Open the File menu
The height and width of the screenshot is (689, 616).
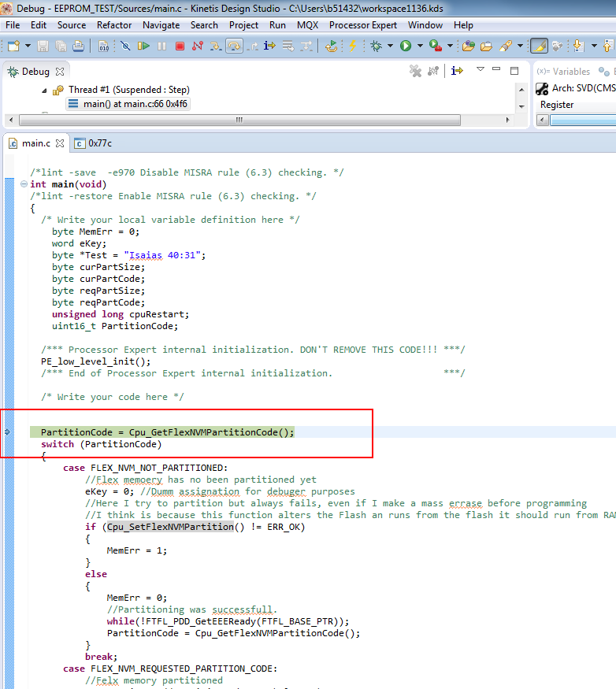tap(13, 25)
